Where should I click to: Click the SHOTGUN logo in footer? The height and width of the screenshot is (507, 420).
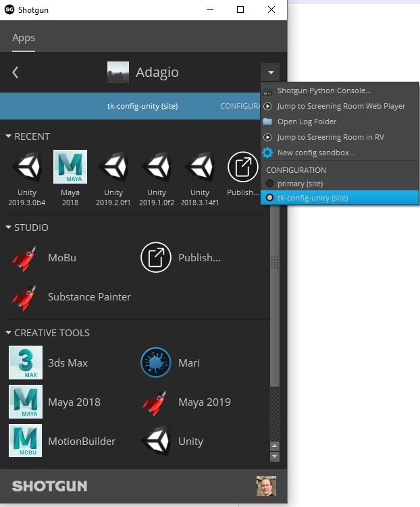click(49, 486)
